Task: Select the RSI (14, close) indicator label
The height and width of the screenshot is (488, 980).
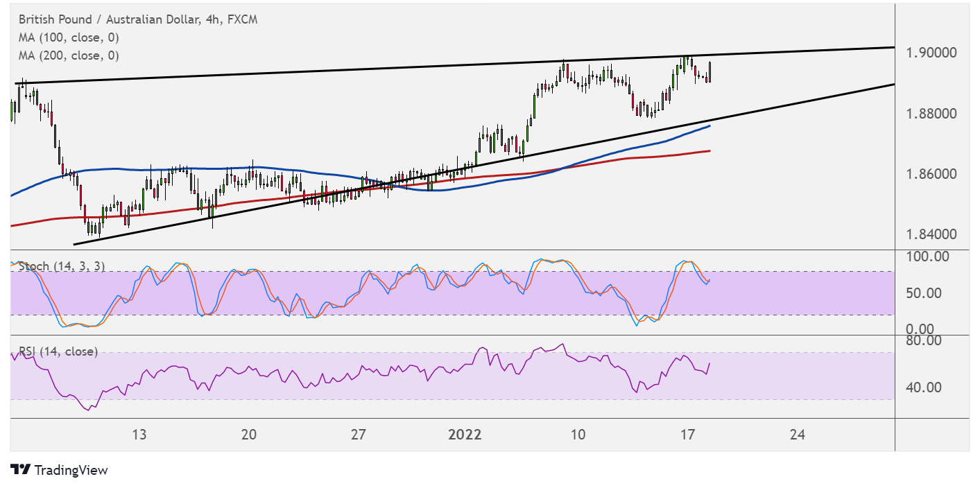Action: 58,351
